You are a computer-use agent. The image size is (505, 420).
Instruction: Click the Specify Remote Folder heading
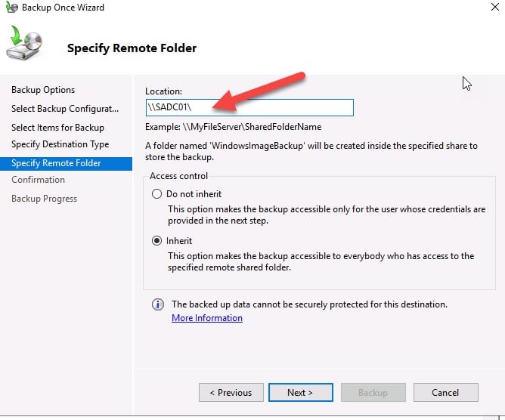point(132,48)
